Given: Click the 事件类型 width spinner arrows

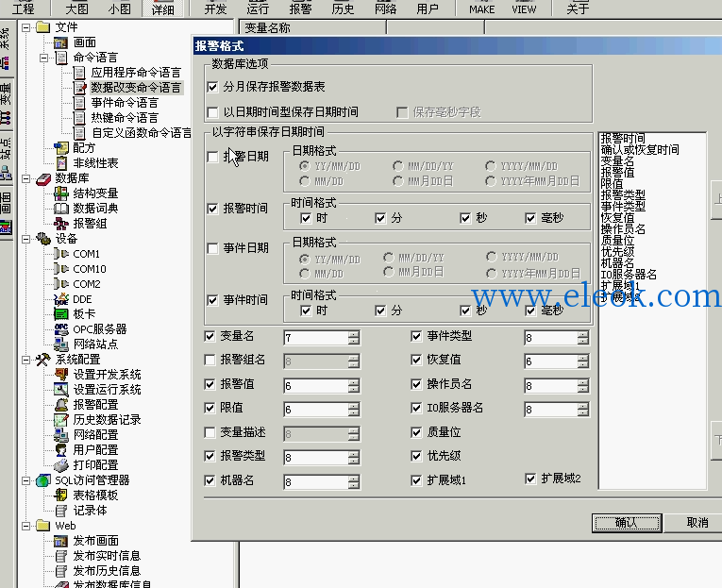Looking at the screenshot, I should point(583,338).
